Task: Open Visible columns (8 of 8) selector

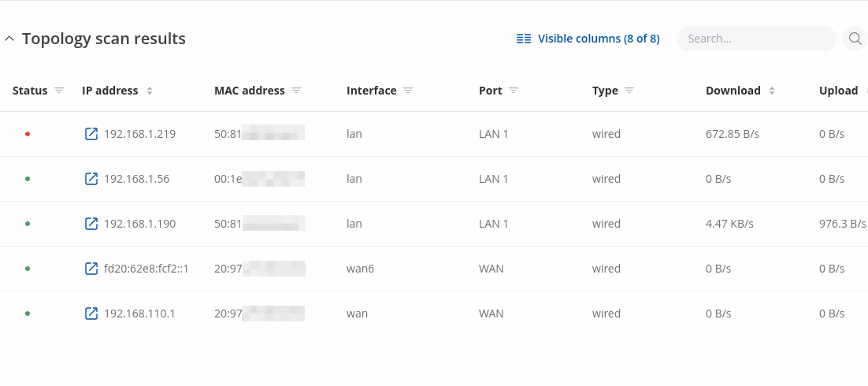Action: coord(598,39)
